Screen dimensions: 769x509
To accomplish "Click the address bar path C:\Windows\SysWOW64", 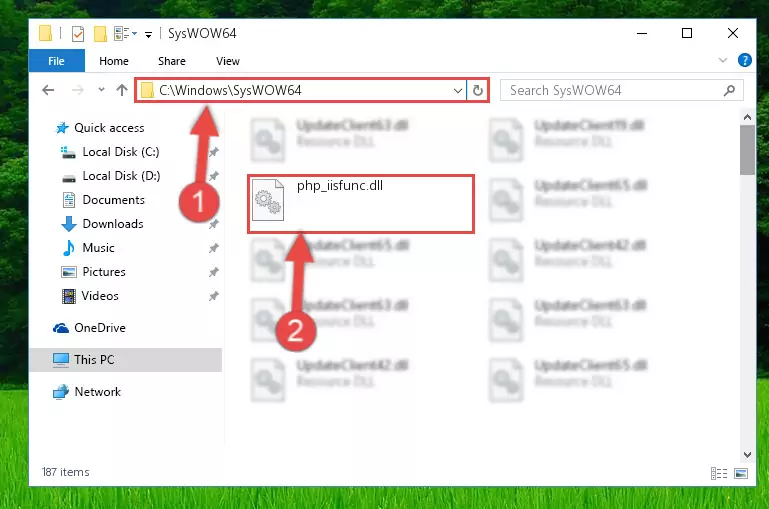I will (231, 91).
